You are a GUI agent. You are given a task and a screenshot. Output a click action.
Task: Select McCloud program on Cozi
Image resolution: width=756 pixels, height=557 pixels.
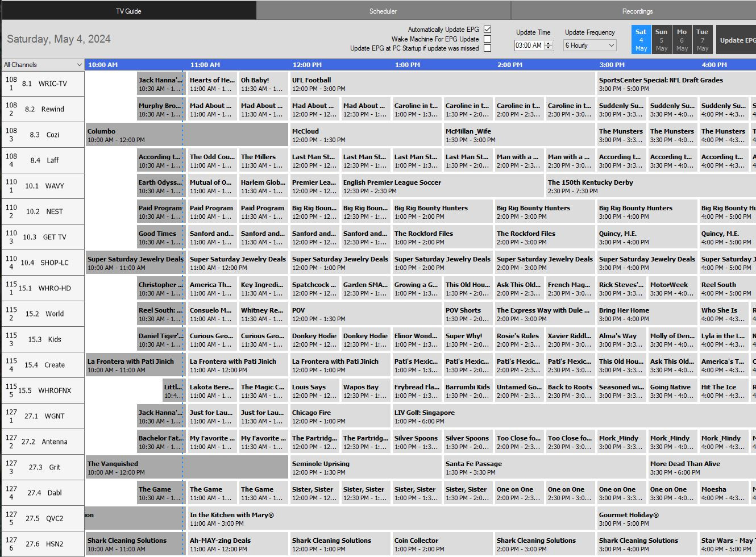365,135
